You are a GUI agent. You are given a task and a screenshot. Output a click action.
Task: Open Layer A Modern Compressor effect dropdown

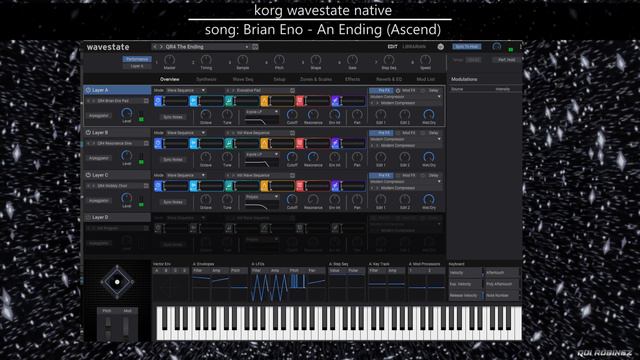(x=406, y=97)
